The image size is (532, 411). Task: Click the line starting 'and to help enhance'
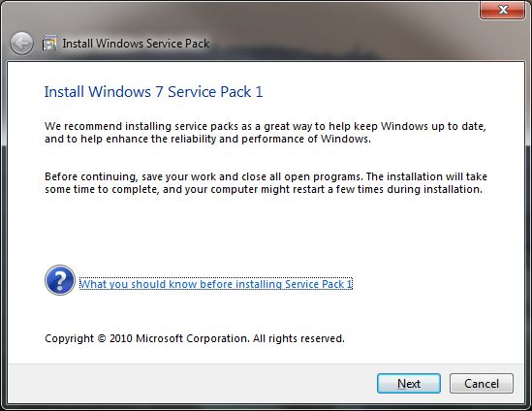[x=207, y=139]
